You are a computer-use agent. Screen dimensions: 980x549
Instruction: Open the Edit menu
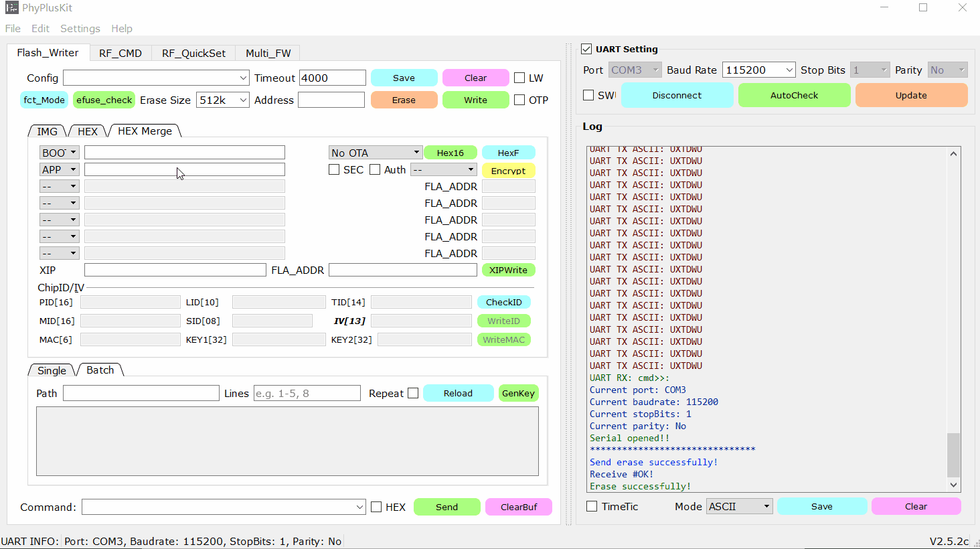(40, 28)
